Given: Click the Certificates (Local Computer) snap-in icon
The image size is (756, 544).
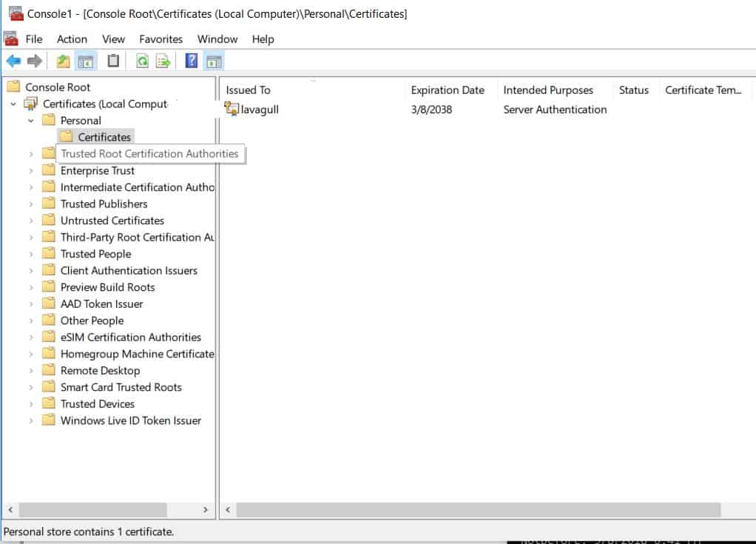Looking at the screenshot, I should pyautogui.click(x=31, y=103).
